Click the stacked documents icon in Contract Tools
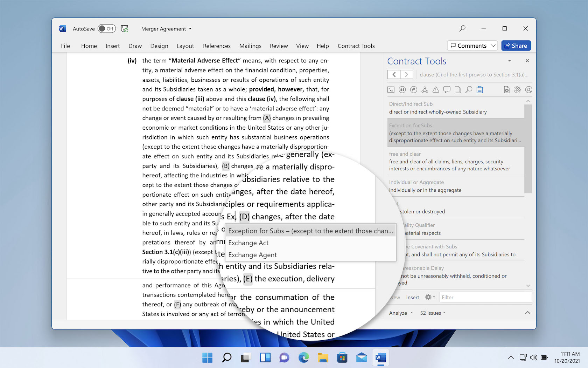This screenshot has width=588, height=368. click(458, 90)
